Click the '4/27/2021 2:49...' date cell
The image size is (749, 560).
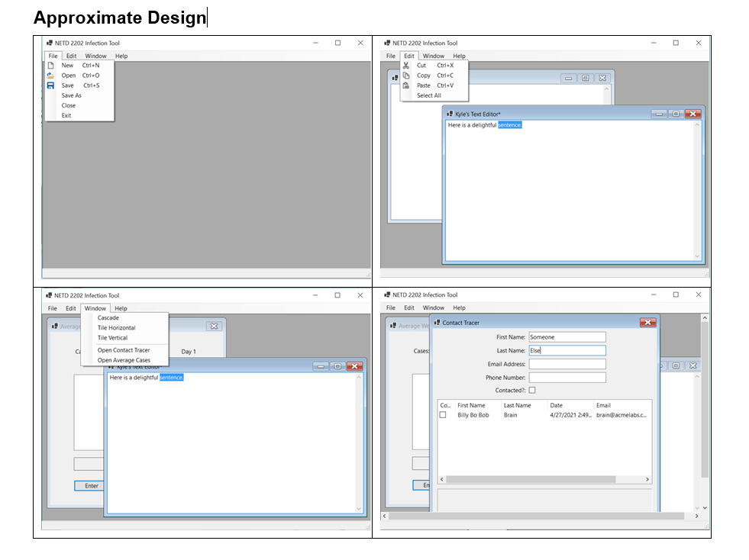coord(570,415)
